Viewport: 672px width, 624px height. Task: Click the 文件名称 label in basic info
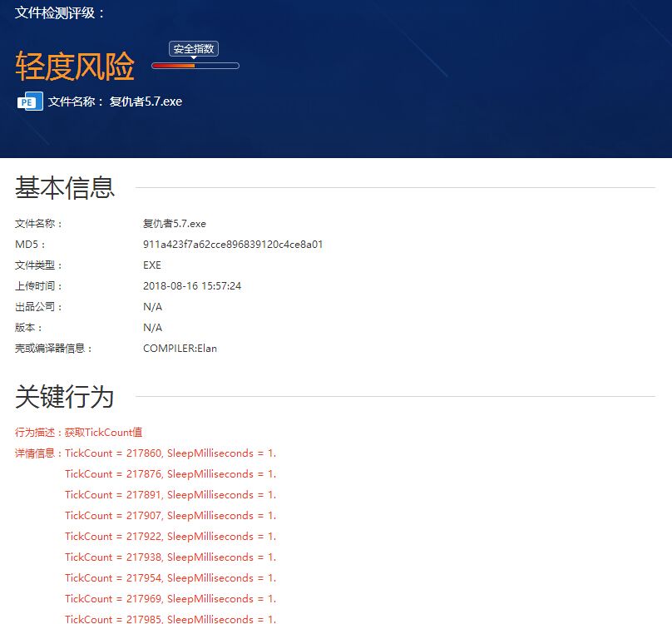38,224
